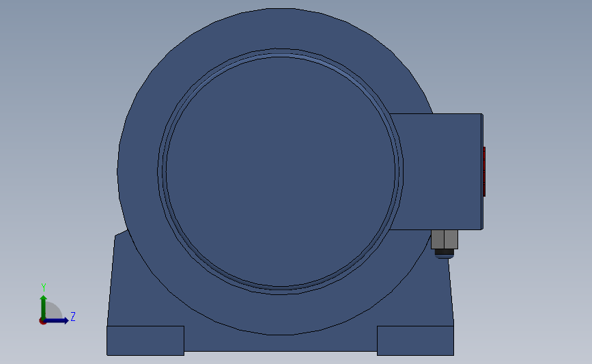Select the gray hex nut under the terminal box
Image resolution: width=592 pixels, height=364 pixels.
(445, 240)
